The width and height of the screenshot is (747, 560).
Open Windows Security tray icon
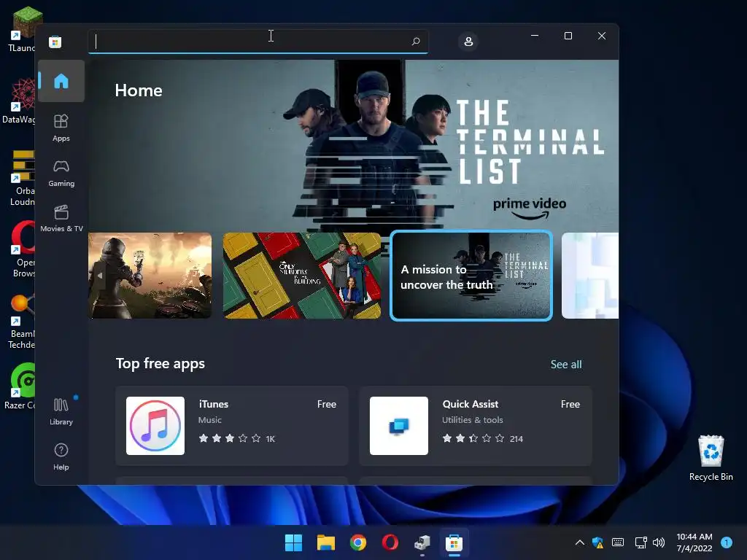[598, 542]
